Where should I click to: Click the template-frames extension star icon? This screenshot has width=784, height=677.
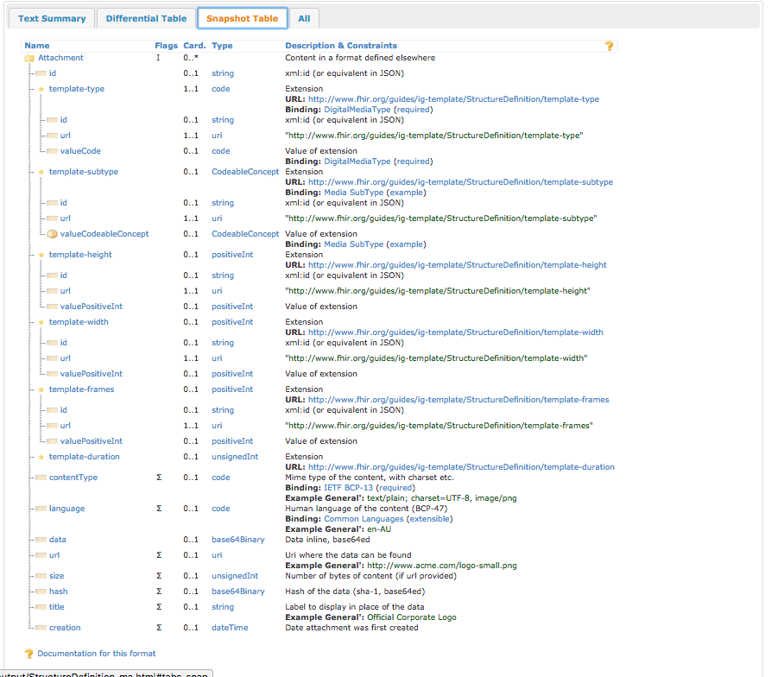pos(41,389)
